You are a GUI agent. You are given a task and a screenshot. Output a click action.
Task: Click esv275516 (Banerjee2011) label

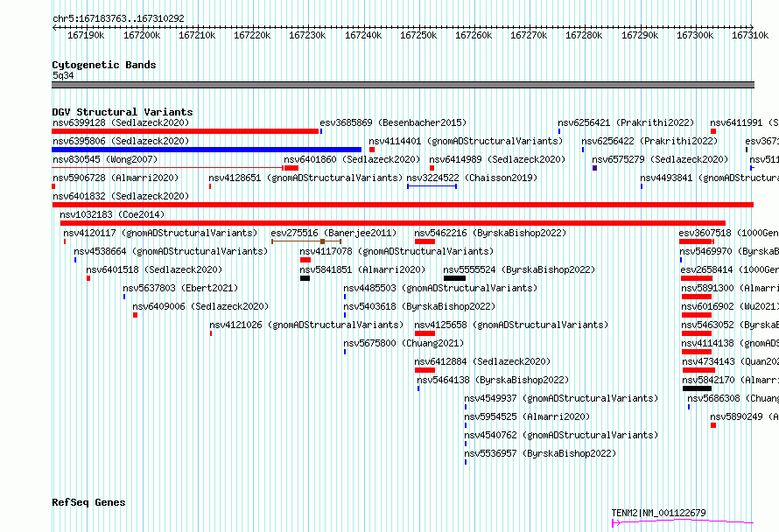click(333, 233)
